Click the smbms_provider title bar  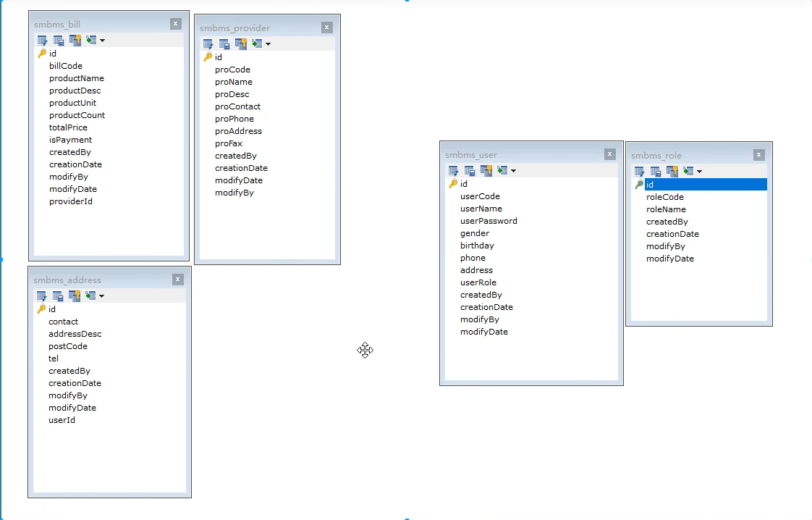pos(267,28)
